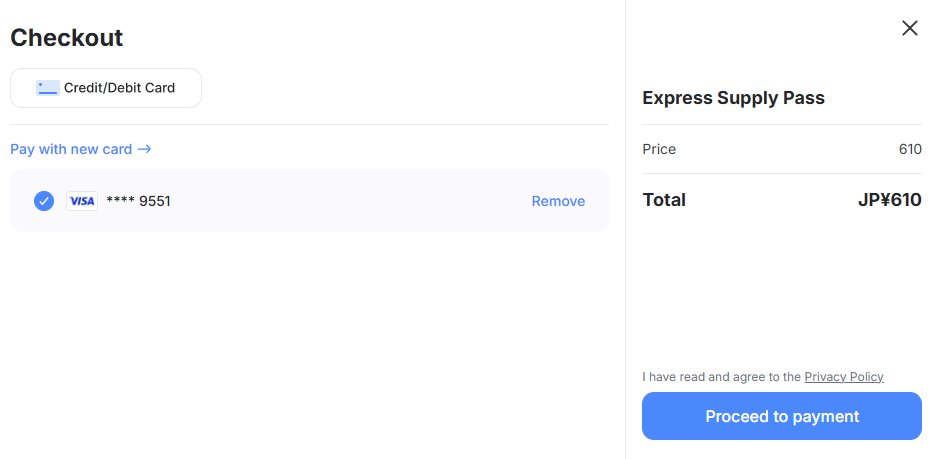Click the card icon in the payment method button
The width and height of the screenshot is (934, 459).
coord(47,88)
